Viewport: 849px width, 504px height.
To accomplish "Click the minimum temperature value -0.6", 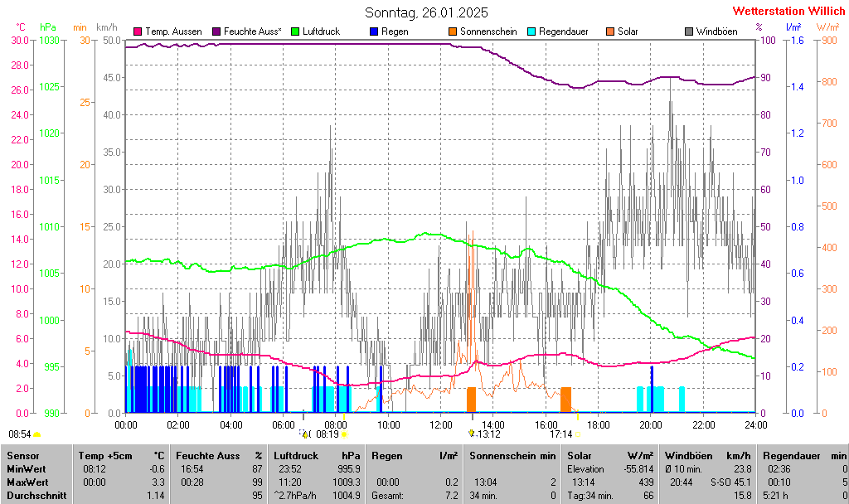I will click(157, 469).
